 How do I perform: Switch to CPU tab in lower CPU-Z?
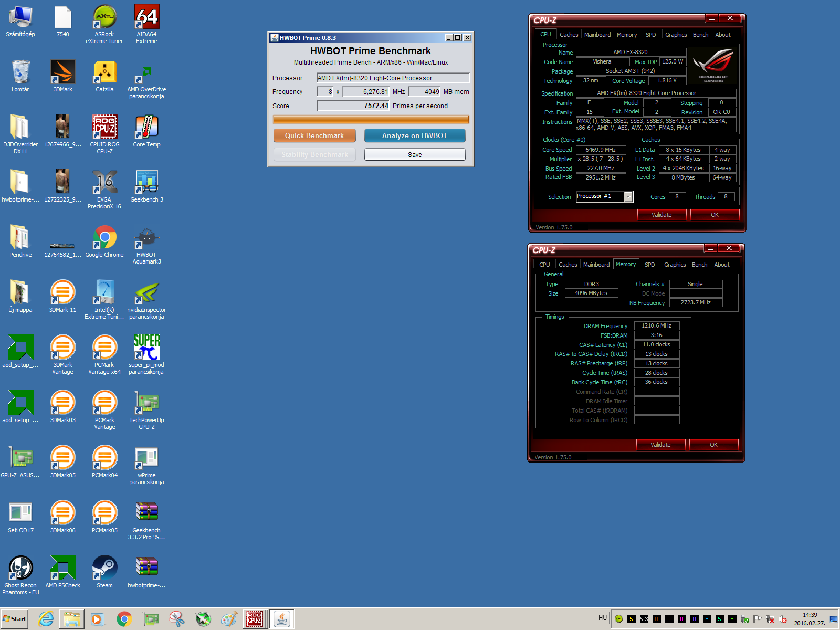coord(545,265)
